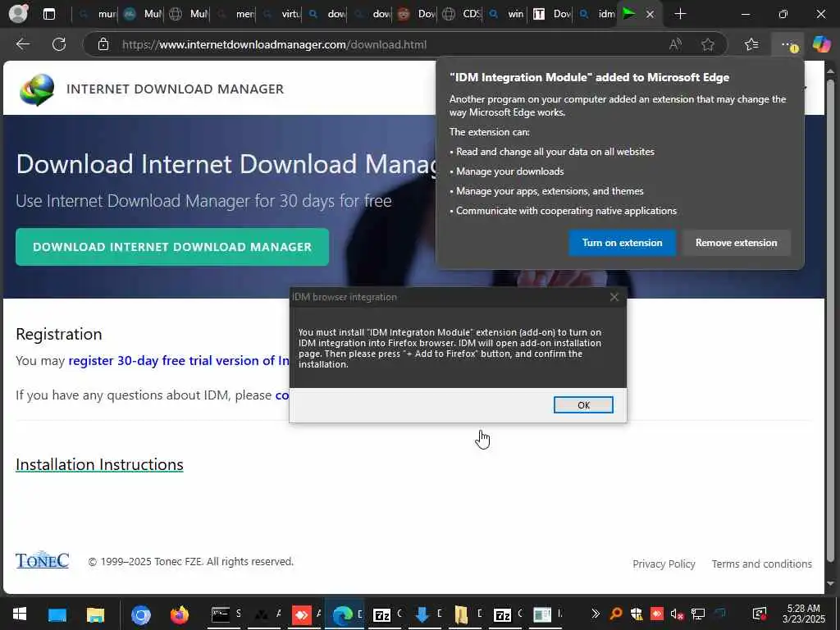840x630 pixels.
Task: Add this page to favorites star
Action: coord(708,44)
